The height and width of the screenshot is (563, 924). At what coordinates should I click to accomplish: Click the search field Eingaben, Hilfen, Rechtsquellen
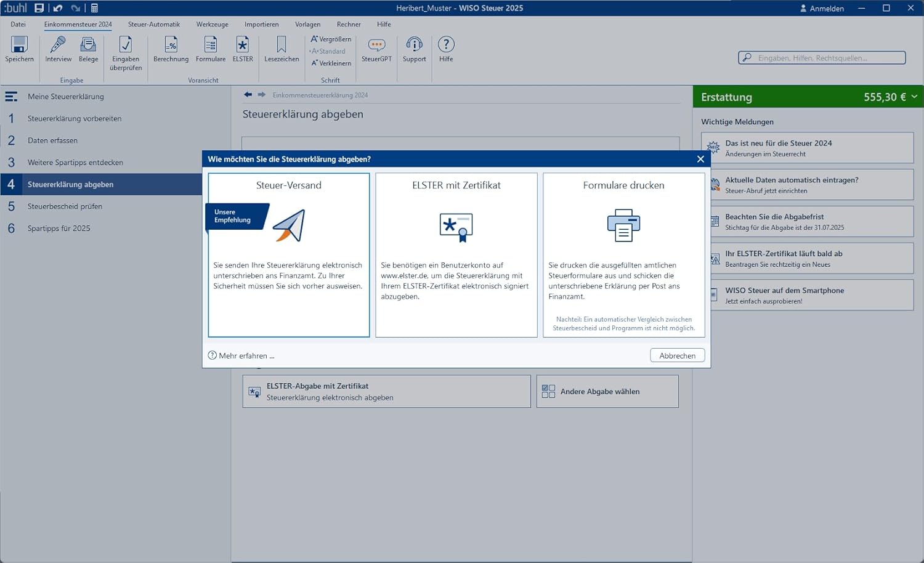click(x=822, y=58)
